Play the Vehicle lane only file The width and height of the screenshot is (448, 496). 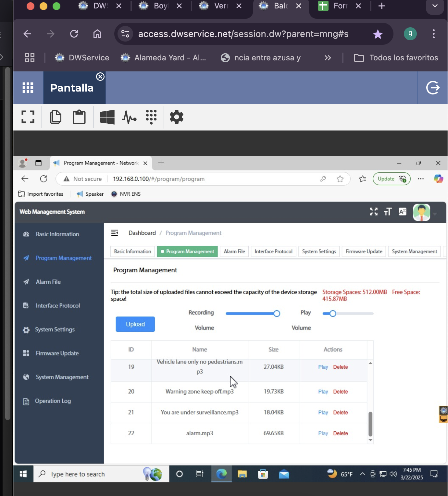323,367
